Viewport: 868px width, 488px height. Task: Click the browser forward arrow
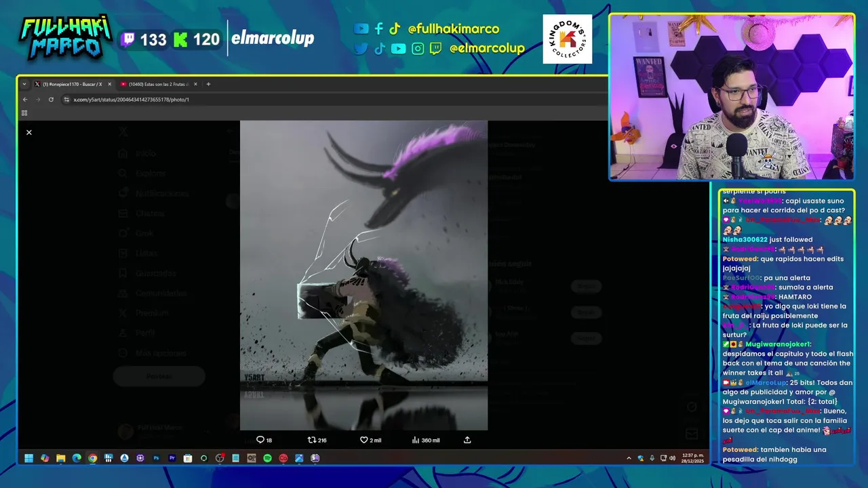pyautogui.click(x=38, y=100)
